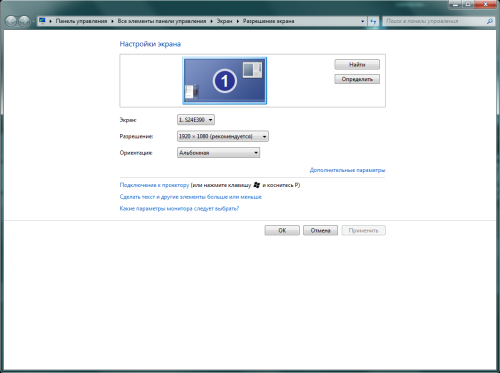
Task: Open the Ориентация orientation dropdown
Action: pos(218,153)
